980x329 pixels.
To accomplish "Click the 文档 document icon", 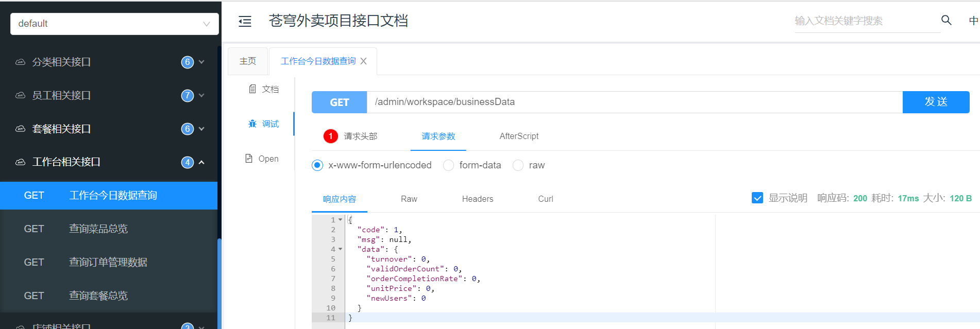I will (x=252, y=89).
